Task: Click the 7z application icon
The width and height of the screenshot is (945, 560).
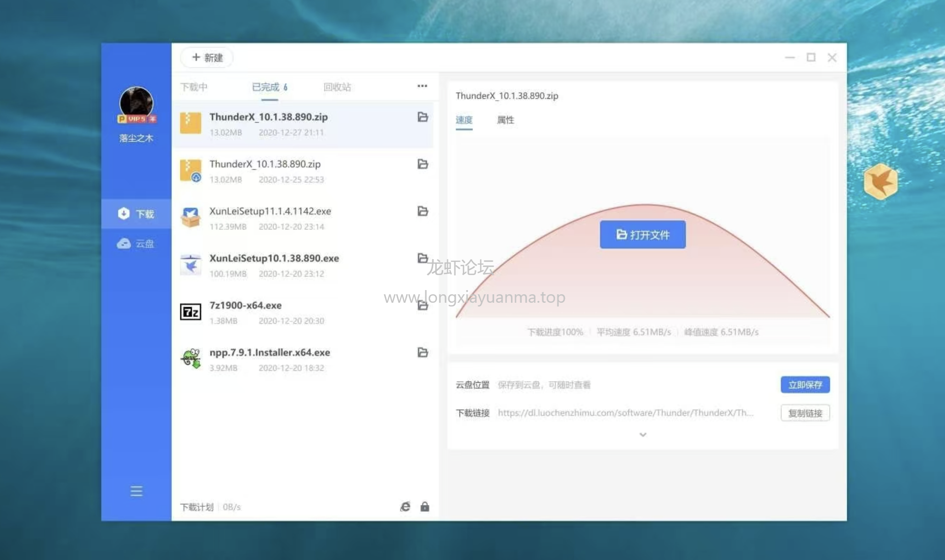Action: click(190, 312)
